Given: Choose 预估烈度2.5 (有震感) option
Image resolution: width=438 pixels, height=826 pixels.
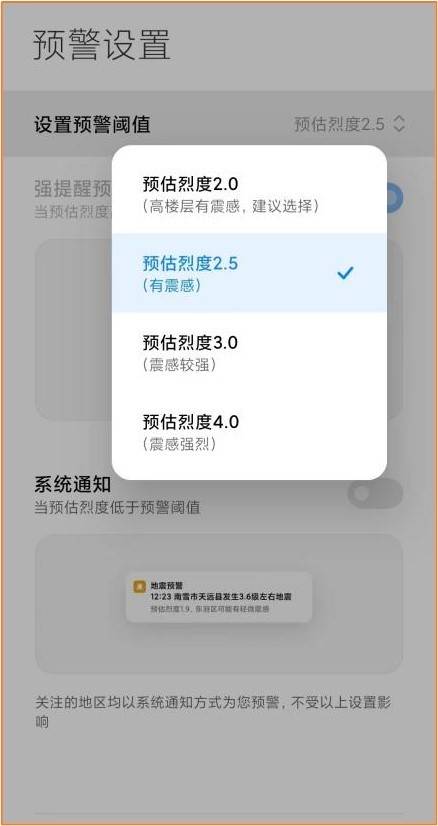Looking at the screenshot, I should point(249,273).
